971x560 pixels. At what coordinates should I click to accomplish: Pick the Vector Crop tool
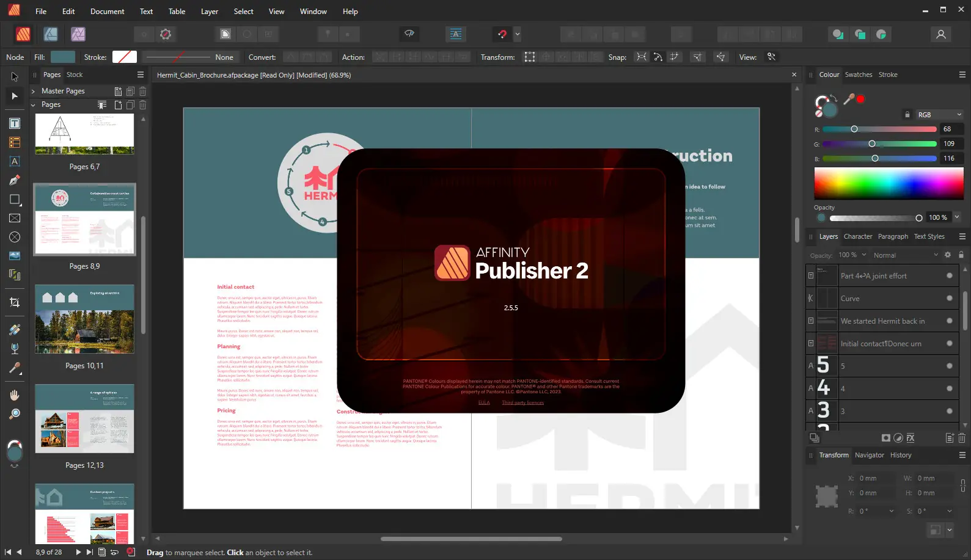point(15,302)
